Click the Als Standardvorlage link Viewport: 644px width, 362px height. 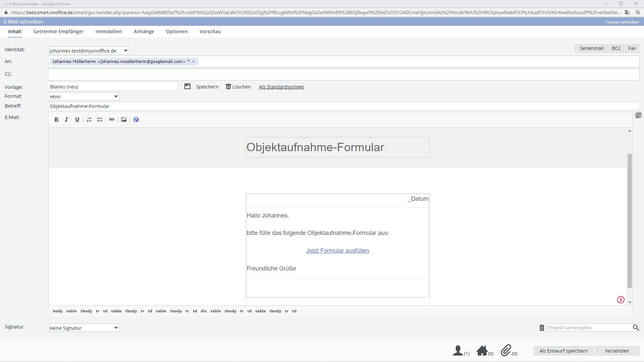281,87
